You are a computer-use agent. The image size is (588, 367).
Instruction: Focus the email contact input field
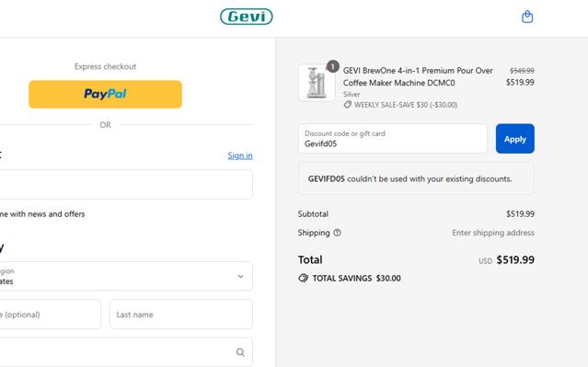(x=126, y=184)
